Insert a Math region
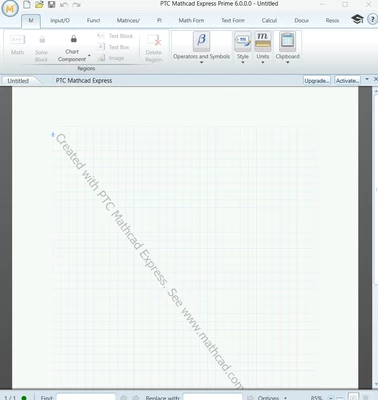The height and width of the screenshot is (400, 378). 17,45
